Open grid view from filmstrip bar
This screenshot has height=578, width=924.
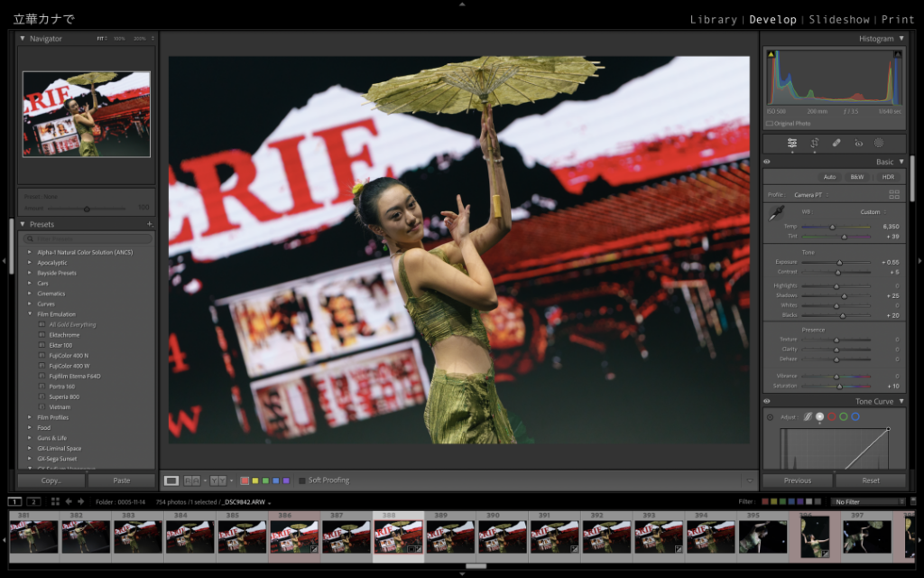click(x=55, y=501)
